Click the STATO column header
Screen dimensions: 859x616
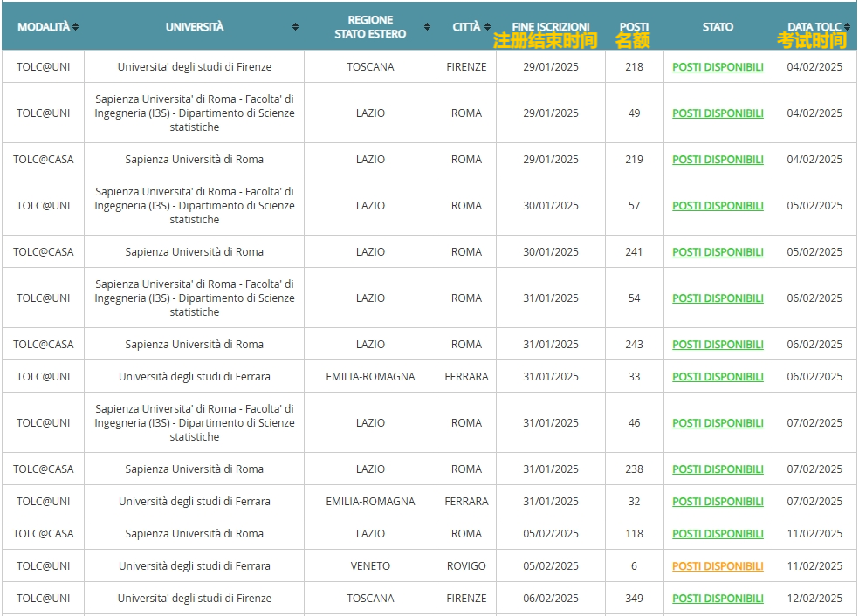[x=718, y=27]
